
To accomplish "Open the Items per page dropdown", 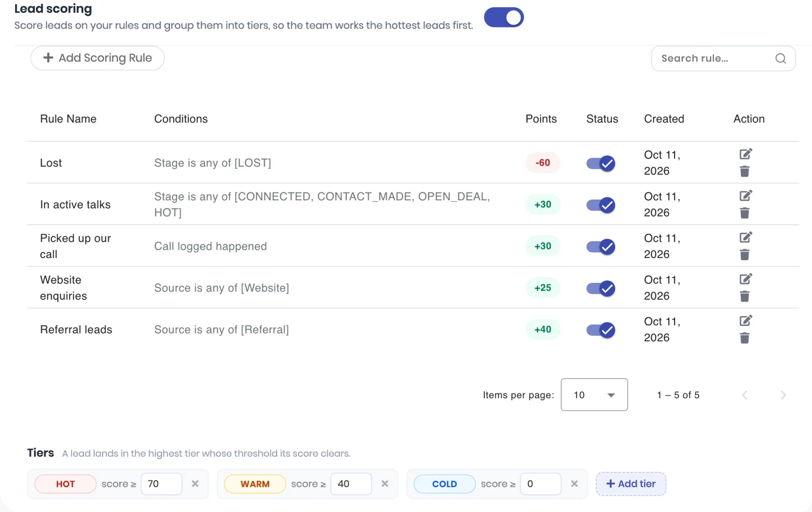I will click(594, 395).
